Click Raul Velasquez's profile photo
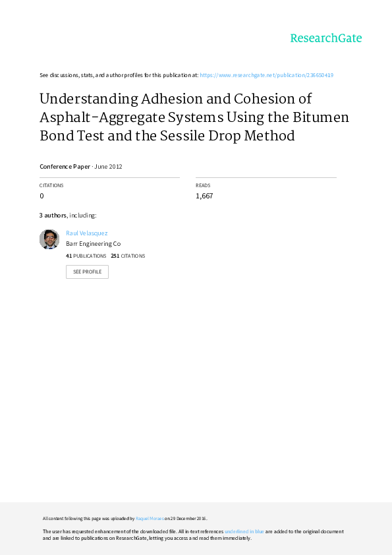 point(49,239)
